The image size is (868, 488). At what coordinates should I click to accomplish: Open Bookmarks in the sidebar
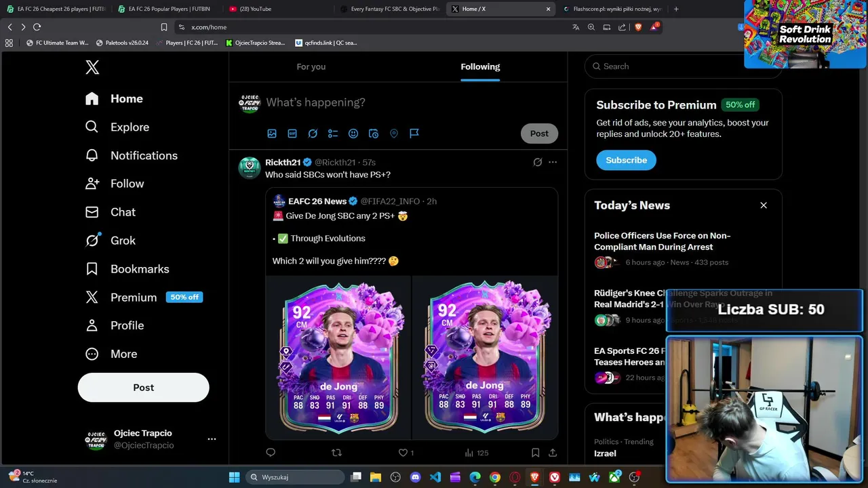click(x=127, y=269)
